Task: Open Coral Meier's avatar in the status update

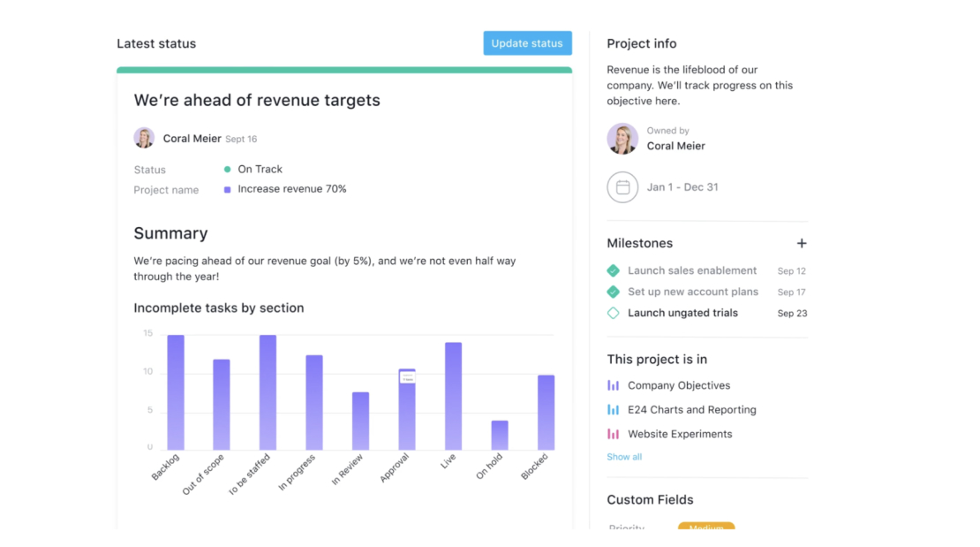Action: pyautogui.click(x=144, y=138)
